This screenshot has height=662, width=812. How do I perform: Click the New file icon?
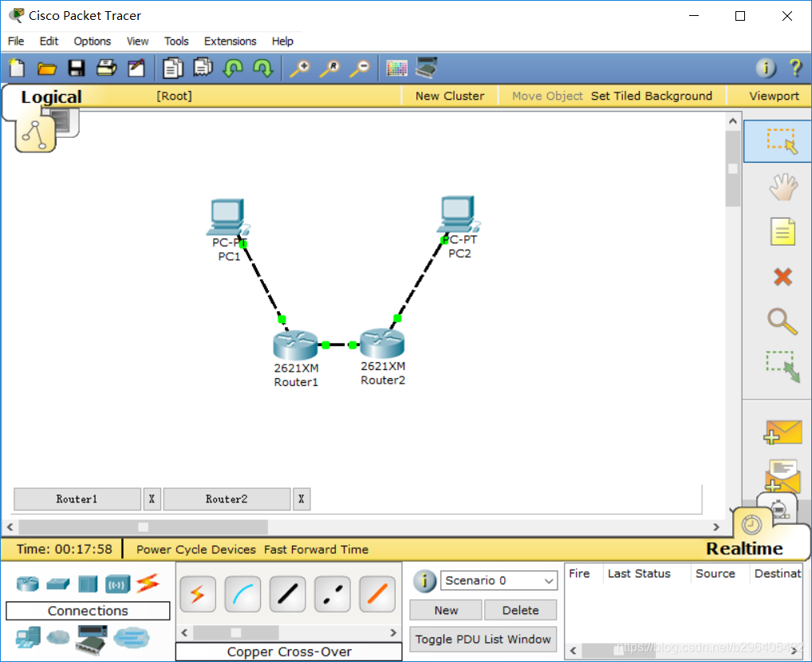click(17, 69)
